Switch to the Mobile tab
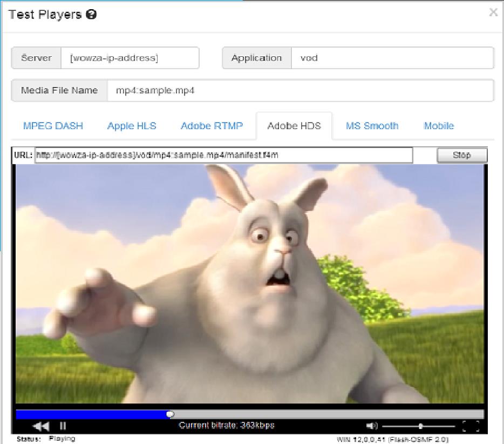504x444 pixels. [x=439, y=126]
